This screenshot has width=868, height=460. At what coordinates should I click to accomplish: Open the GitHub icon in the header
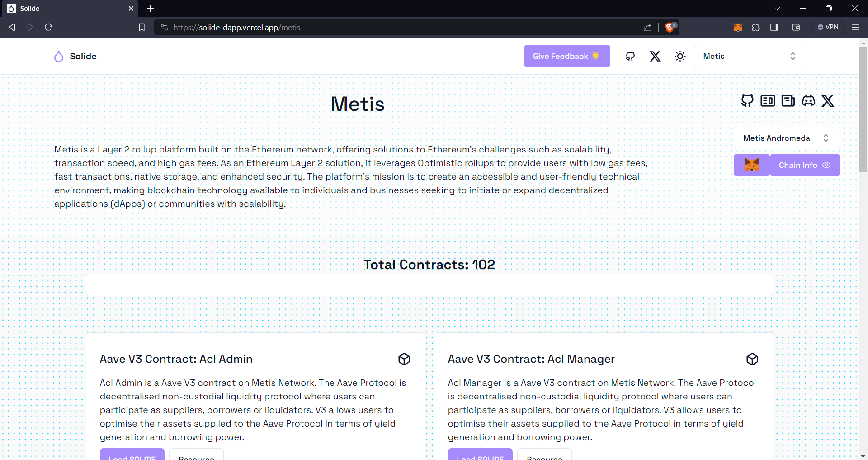(x=630, y=56)
